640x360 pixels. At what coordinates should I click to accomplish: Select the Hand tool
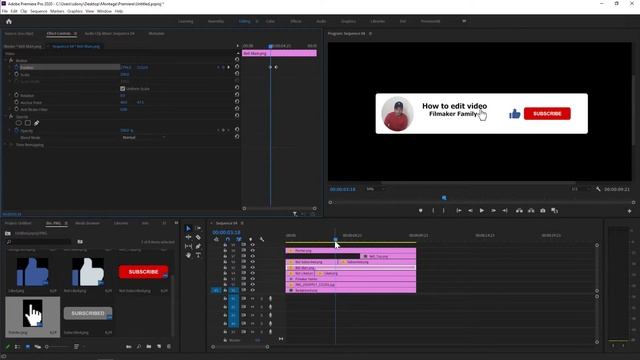[188, 256]
